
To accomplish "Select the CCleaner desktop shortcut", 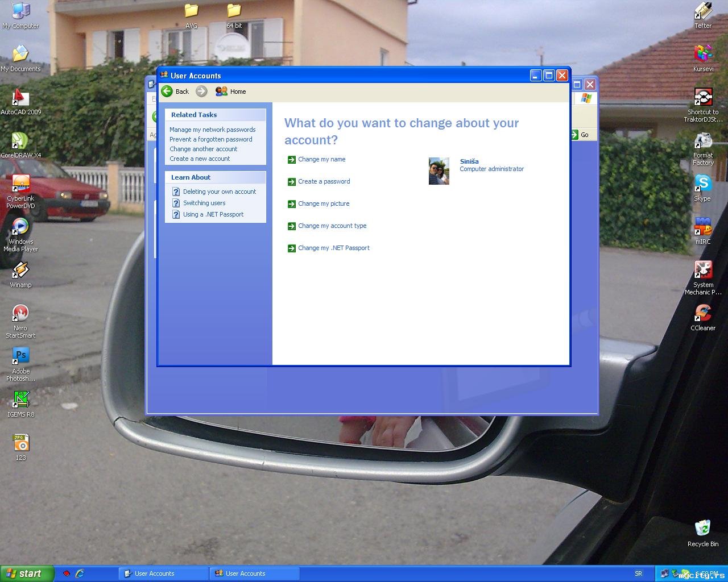I will coord(703,318).
